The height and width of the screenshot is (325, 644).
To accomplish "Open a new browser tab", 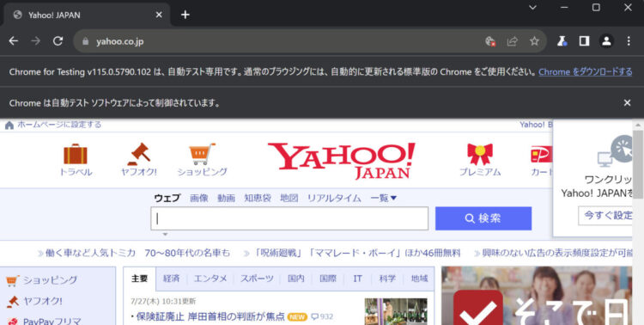I will coord(185,15).
